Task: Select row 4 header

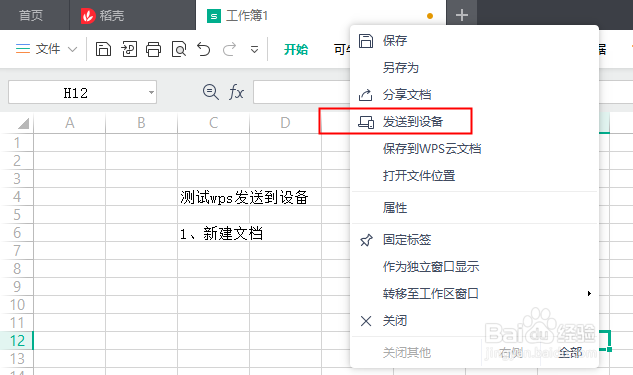Action: [x=17, y=197]
